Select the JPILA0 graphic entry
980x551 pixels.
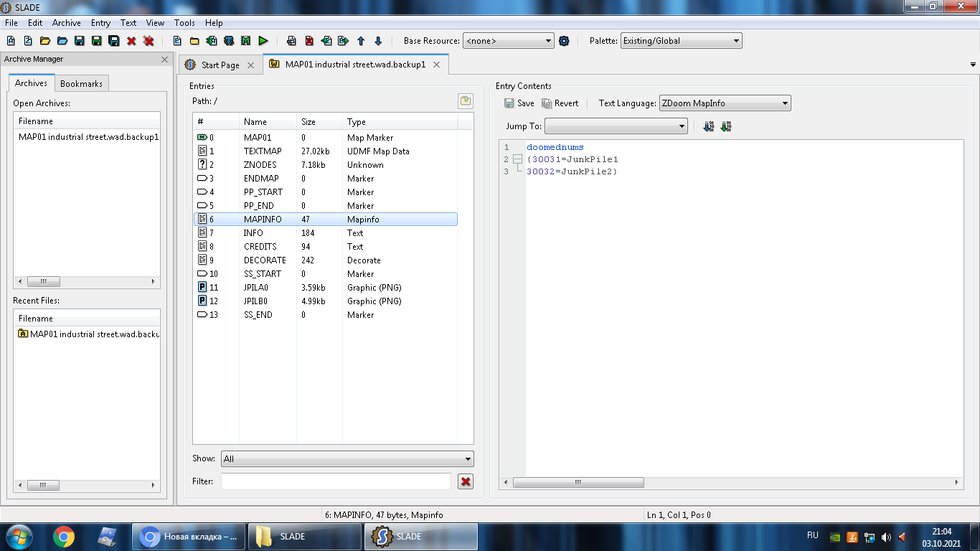pos(325,288)
